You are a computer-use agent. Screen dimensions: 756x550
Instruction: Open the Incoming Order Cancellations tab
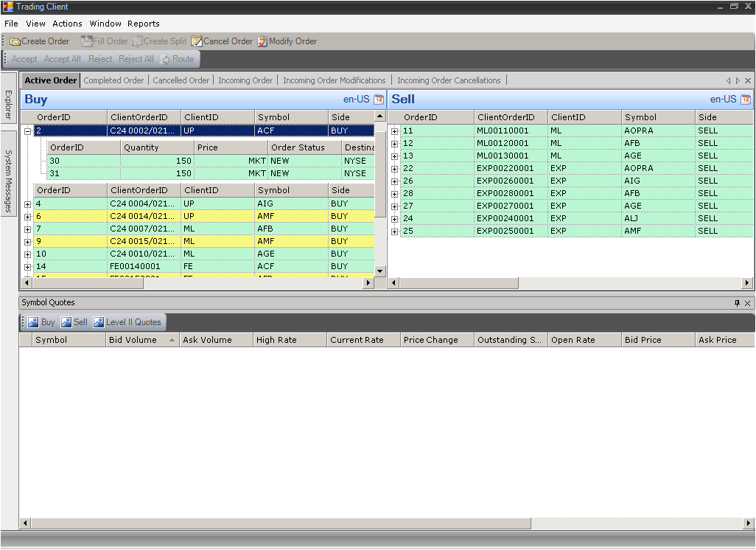click(x=449, y=80)
